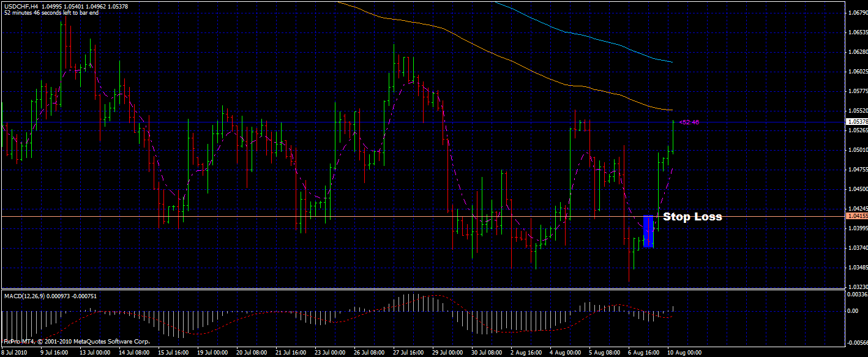868x357 pixels.
Task: Click the 9 Jul 16:00 time label
Action: tap(54, 353)
